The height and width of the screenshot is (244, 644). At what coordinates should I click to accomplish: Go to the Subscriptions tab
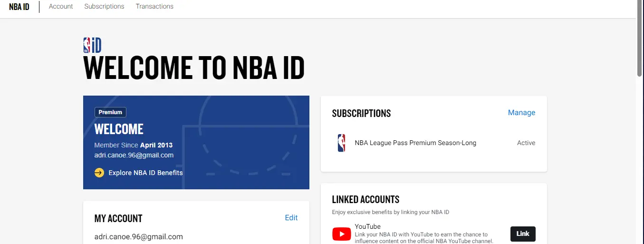[104, 7]
